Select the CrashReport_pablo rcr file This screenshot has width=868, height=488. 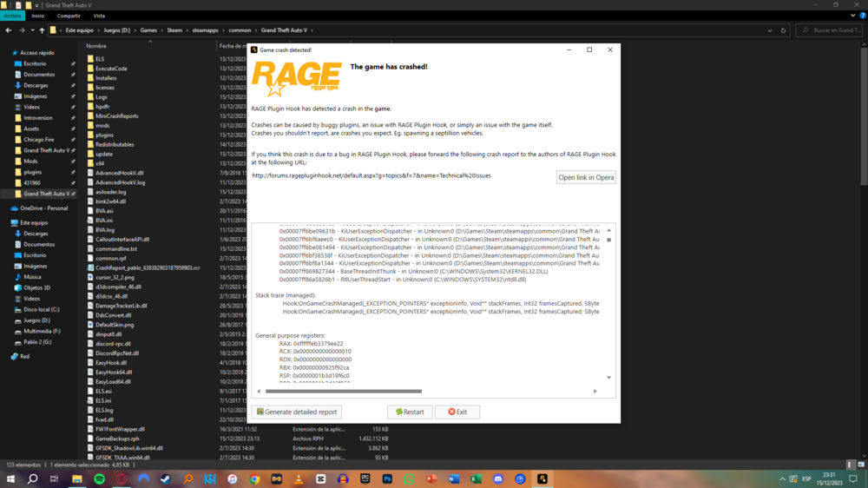point(148,268)
